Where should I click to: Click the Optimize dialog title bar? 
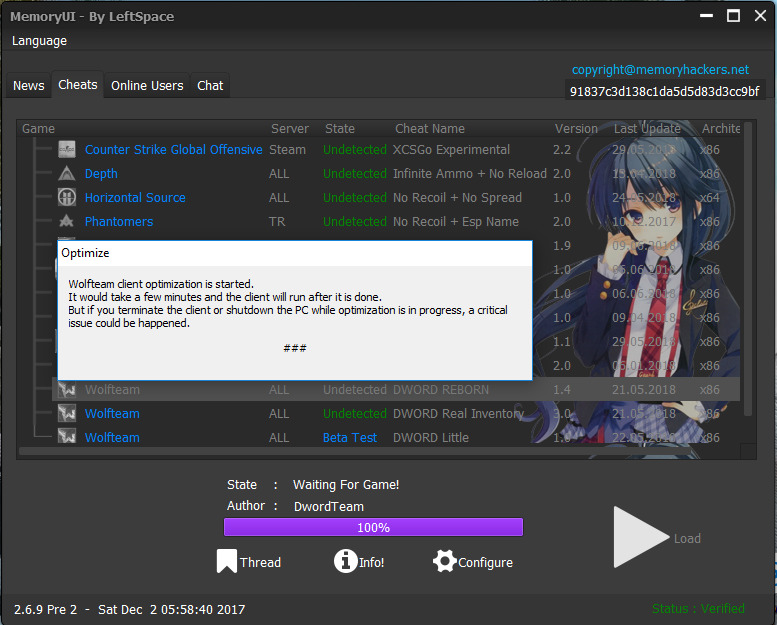coord(295,253)
